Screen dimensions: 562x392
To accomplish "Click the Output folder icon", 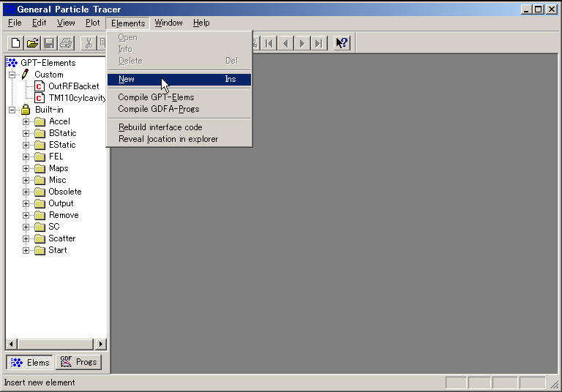I will [40, 204].
